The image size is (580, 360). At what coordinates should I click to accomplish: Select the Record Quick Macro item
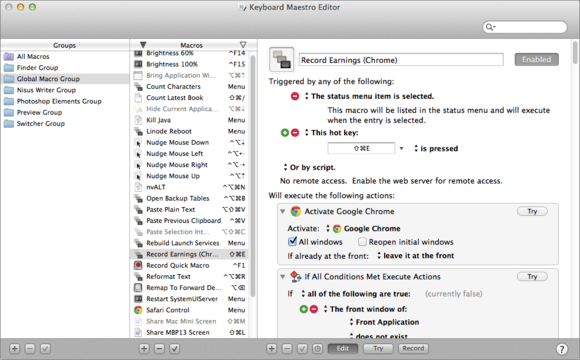[189, 265]
